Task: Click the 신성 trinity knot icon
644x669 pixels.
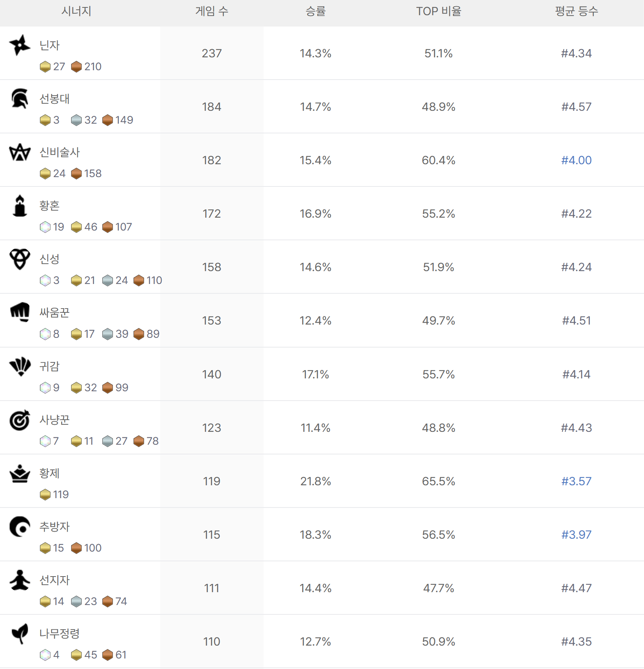Action: coord(19,259)
